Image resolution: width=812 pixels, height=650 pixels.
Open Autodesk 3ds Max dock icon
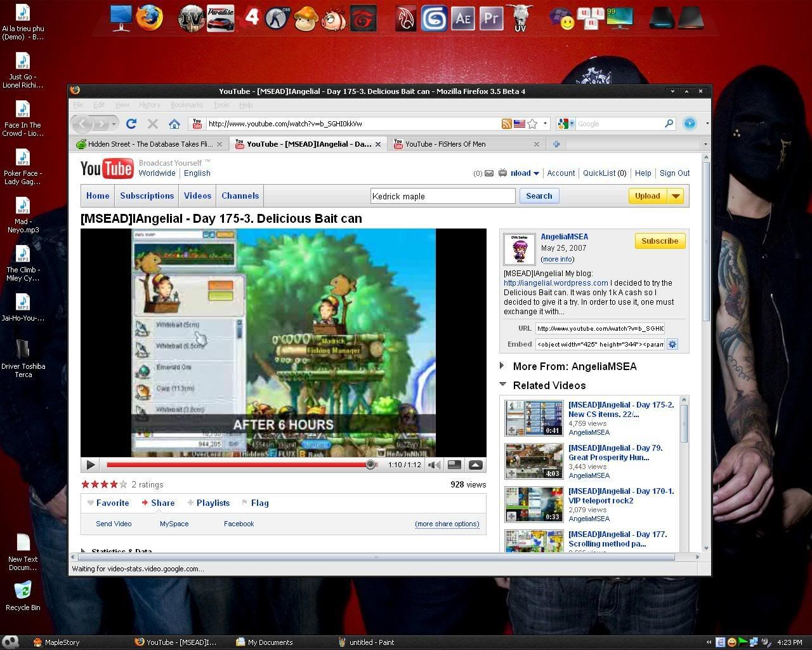point(435,18)
